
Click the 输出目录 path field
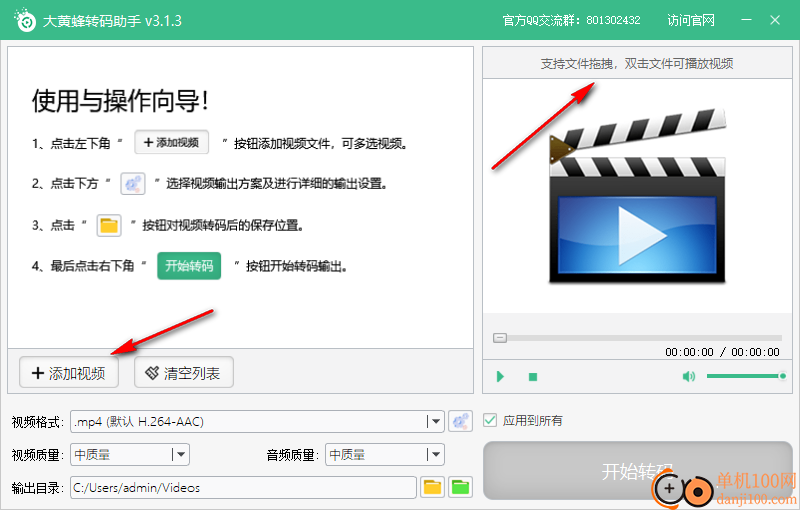coord(242,487)
